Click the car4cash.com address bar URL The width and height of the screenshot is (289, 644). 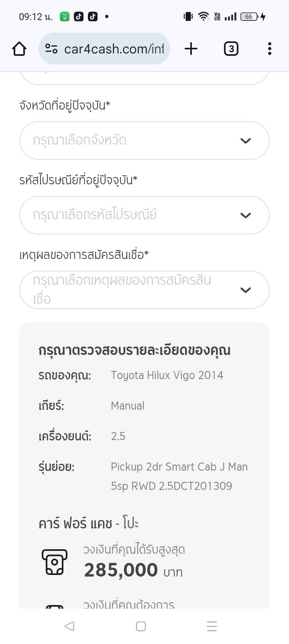coord(114,49)
